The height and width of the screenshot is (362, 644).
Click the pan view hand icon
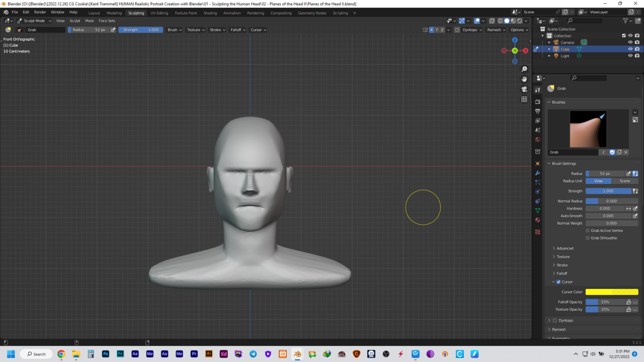coord(524,79)
